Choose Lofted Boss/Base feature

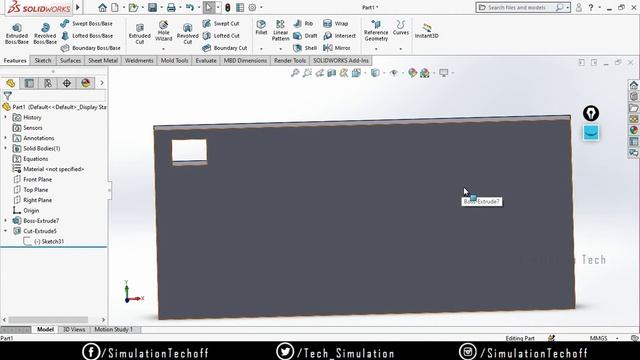[87, 36]
